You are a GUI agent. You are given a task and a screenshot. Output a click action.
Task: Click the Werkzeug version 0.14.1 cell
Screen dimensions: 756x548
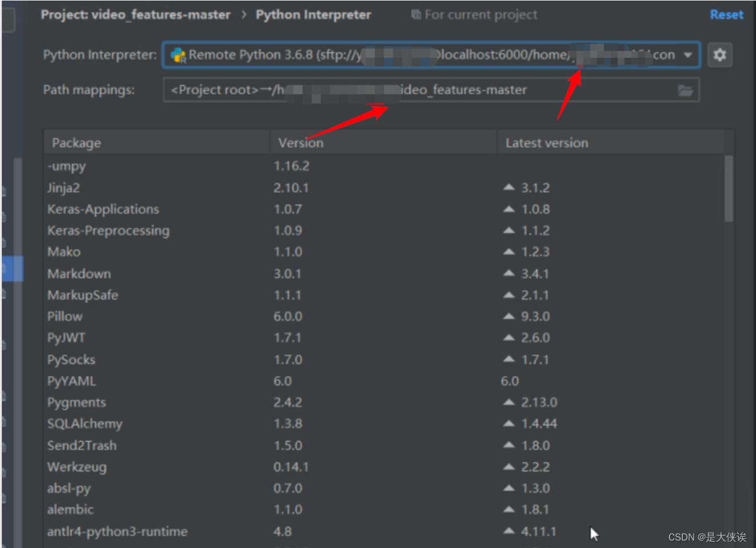click(291, 467)
